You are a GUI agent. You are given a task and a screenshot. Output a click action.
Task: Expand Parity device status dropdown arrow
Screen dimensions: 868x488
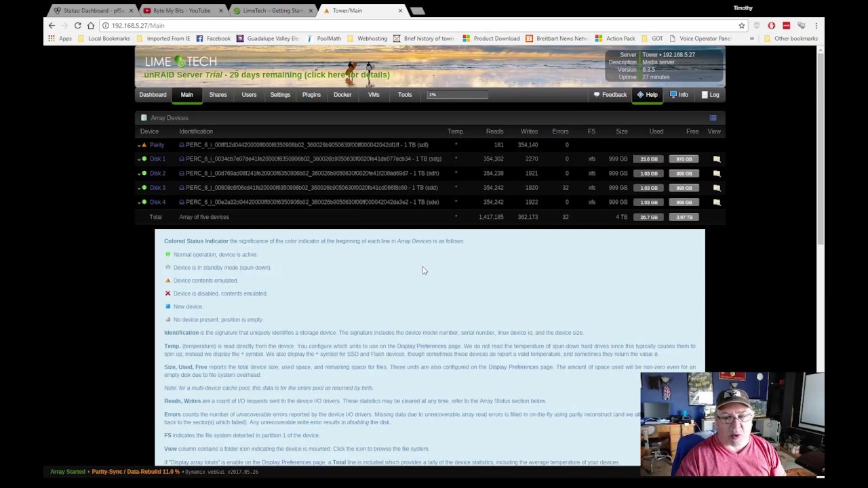click(x=139, y=145)
